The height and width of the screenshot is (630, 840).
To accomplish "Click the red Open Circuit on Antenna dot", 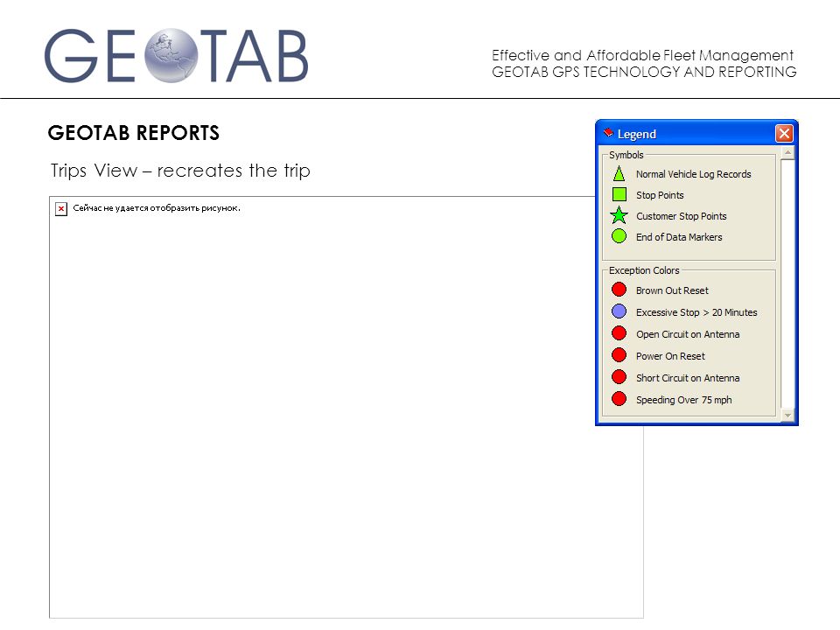I will [x=619, y=333].
